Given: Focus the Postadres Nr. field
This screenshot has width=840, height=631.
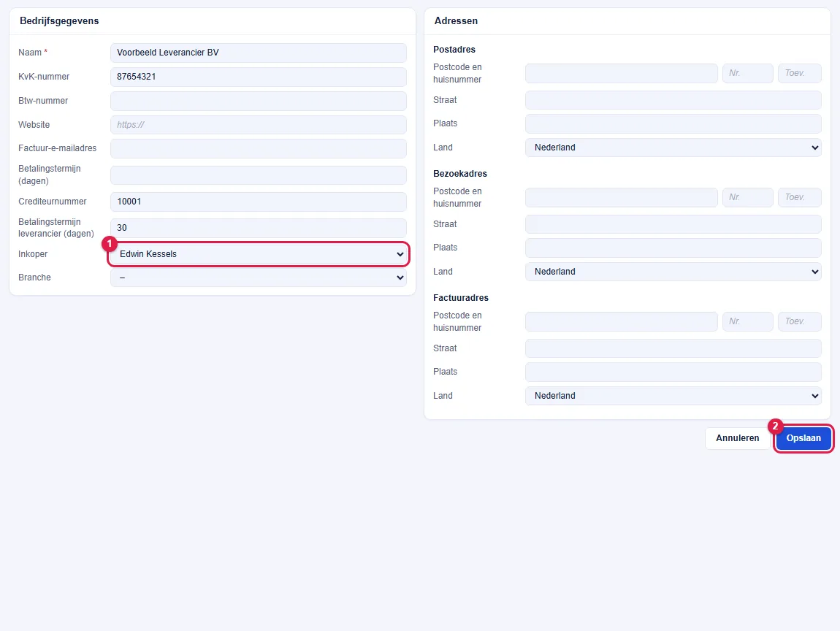Looking at the screenshot, I should [x=748, y=73].
